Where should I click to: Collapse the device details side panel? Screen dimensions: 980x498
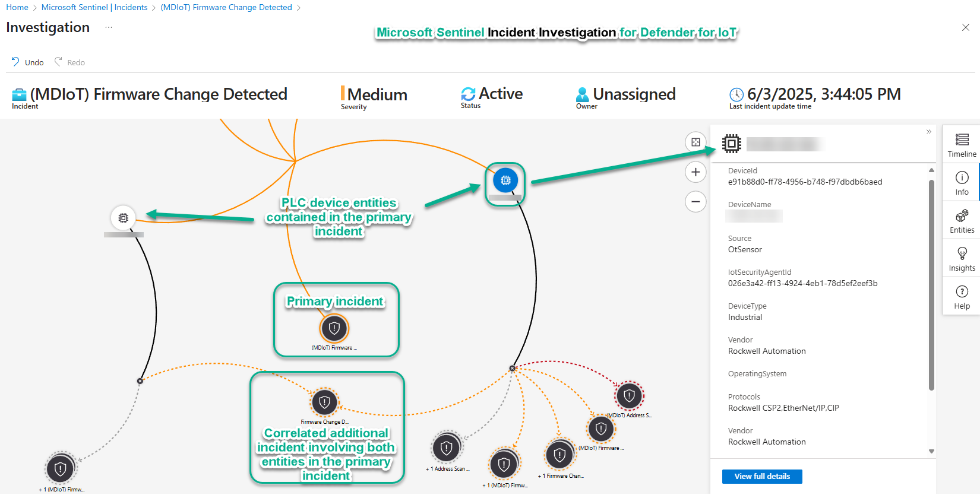(928, 132)
